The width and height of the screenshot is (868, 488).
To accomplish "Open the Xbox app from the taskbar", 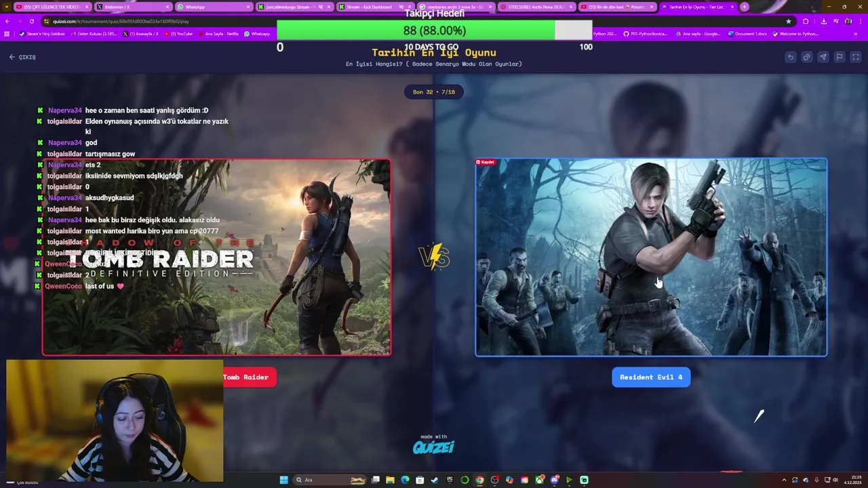I will pyautogui.click(x=539, y=480).
